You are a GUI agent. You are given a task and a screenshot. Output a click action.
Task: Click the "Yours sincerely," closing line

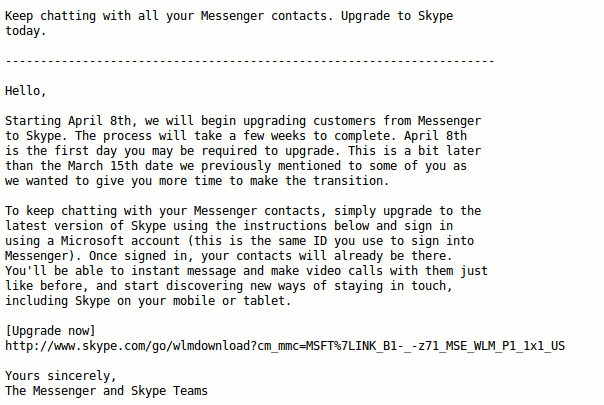tap(61, 376)
